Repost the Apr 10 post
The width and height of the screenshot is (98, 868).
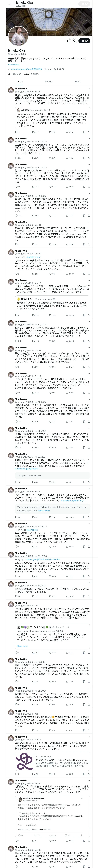coord(35,315)
